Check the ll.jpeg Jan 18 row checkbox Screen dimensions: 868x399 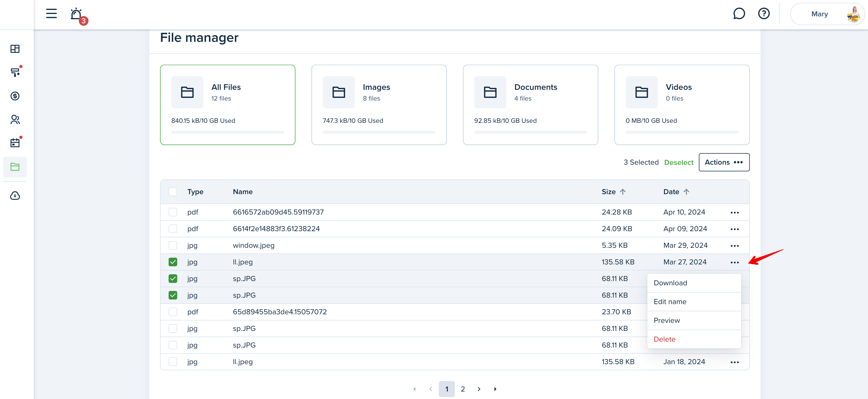(x=173, y=361)
